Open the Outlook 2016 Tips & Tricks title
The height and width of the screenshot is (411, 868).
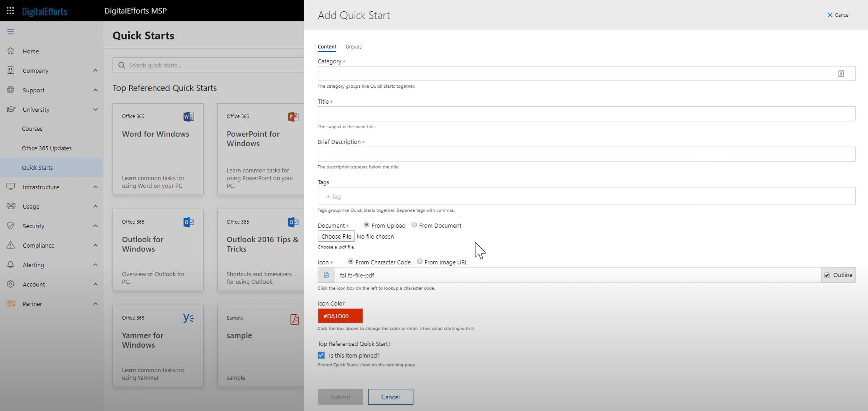pos(263,244)
